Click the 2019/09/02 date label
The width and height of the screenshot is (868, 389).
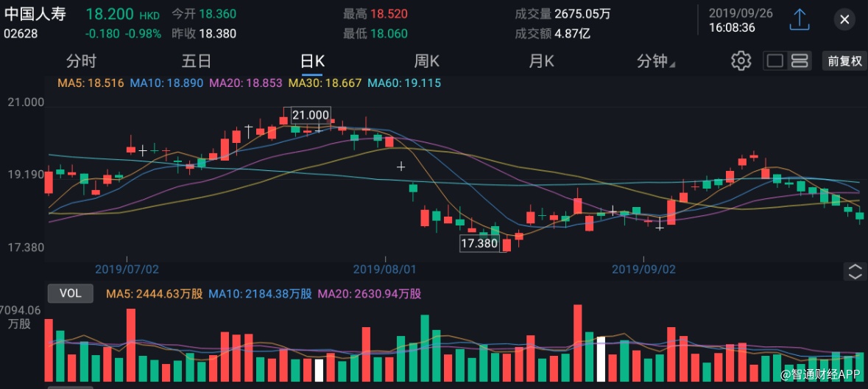(x=643, y=270)
